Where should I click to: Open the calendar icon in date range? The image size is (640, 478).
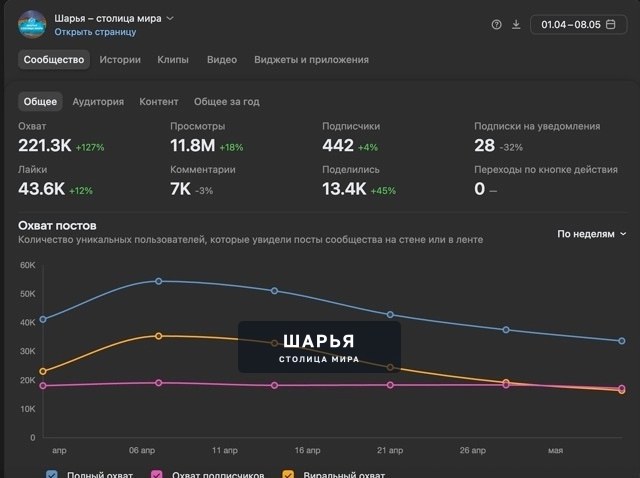[611, 24]
